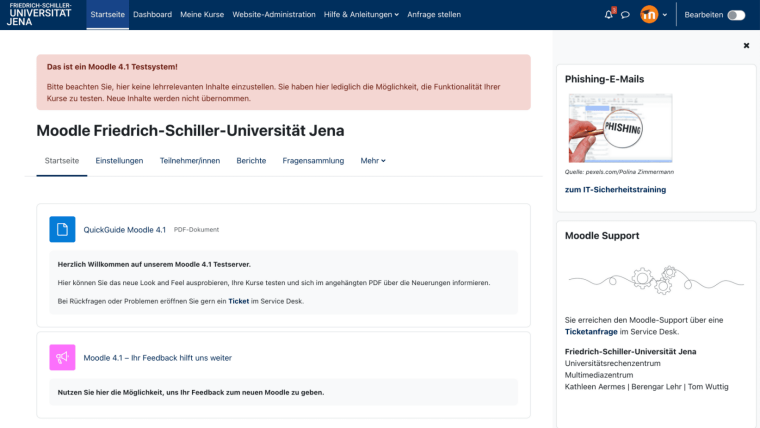
Task: Close the right block drawer
Action: [746, 46]
